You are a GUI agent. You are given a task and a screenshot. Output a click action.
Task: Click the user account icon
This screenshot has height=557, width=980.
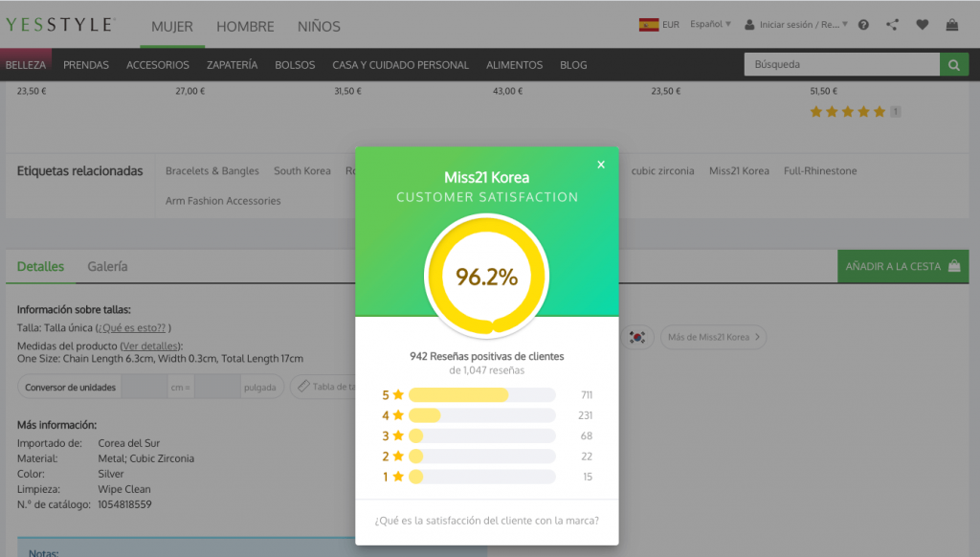pos(749,24)
